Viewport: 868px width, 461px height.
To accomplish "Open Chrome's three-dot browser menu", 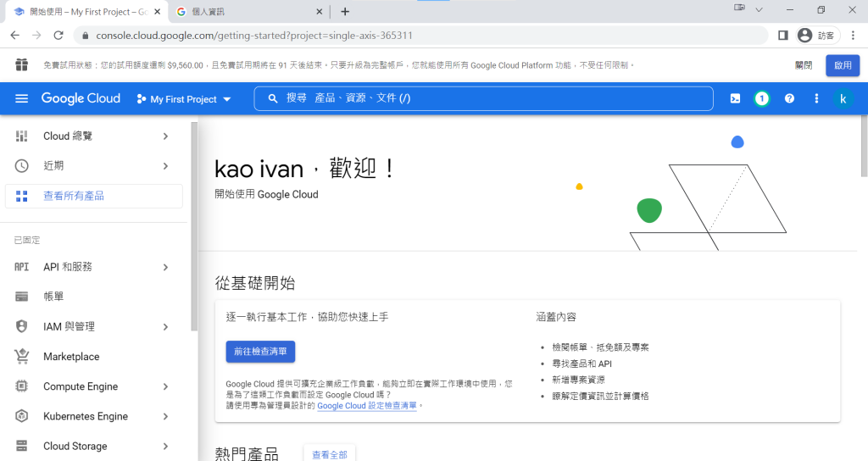I will 853,36.
